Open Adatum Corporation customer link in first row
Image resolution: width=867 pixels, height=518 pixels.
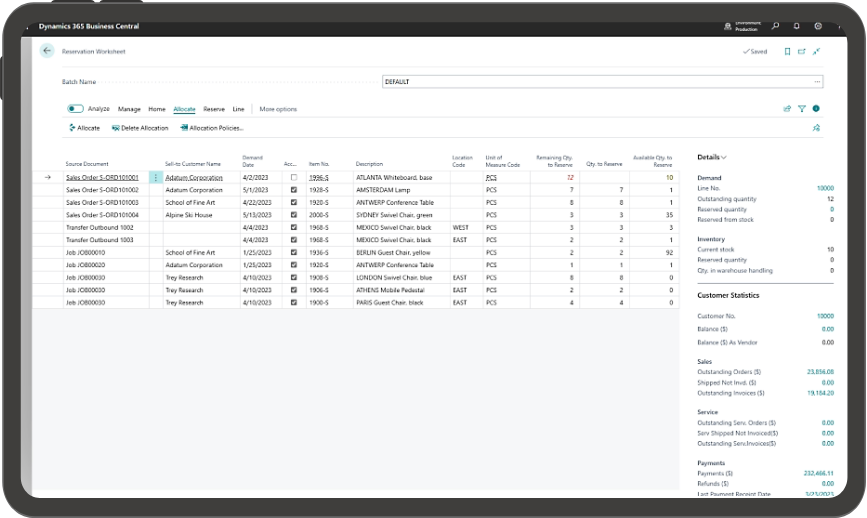(x=194, y=177)
